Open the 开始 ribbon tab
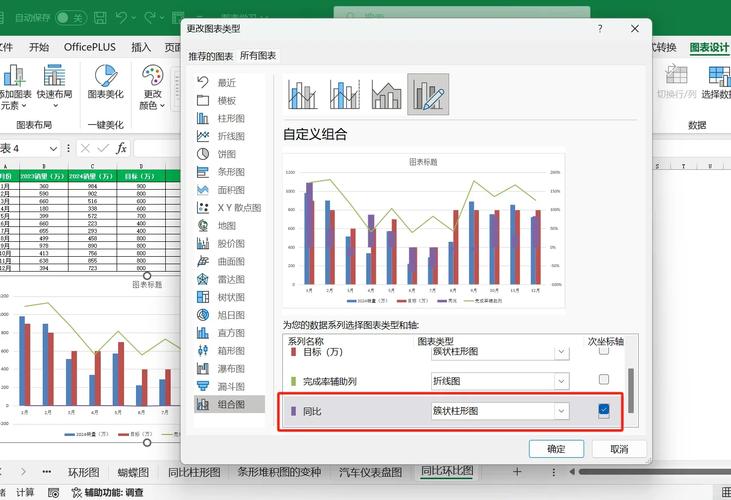 [x=39, y=47]
